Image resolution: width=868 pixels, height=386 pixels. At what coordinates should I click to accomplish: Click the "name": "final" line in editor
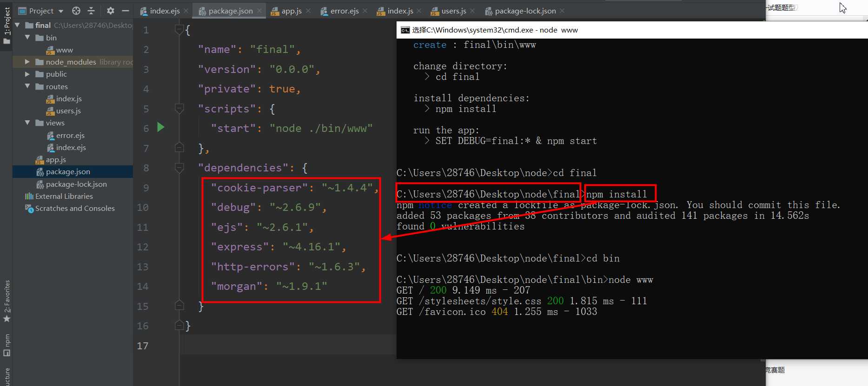pos(249,49)
